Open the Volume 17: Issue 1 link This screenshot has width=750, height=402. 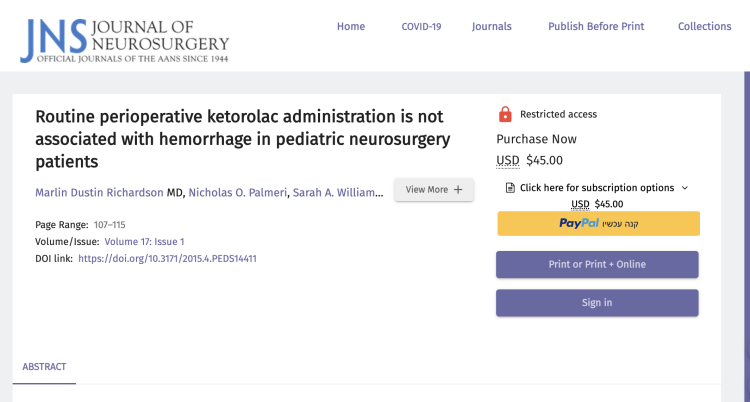pos(144,241)
